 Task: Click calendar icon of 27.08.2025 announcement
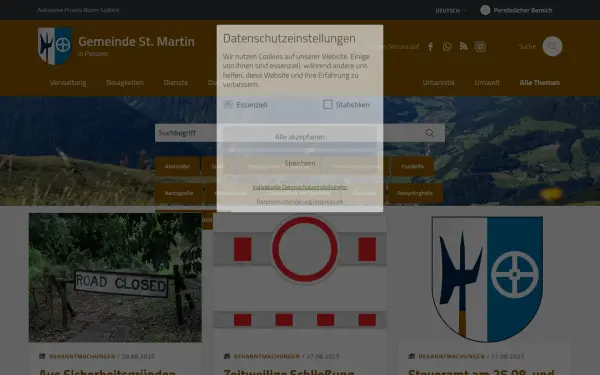pos(227,356)
